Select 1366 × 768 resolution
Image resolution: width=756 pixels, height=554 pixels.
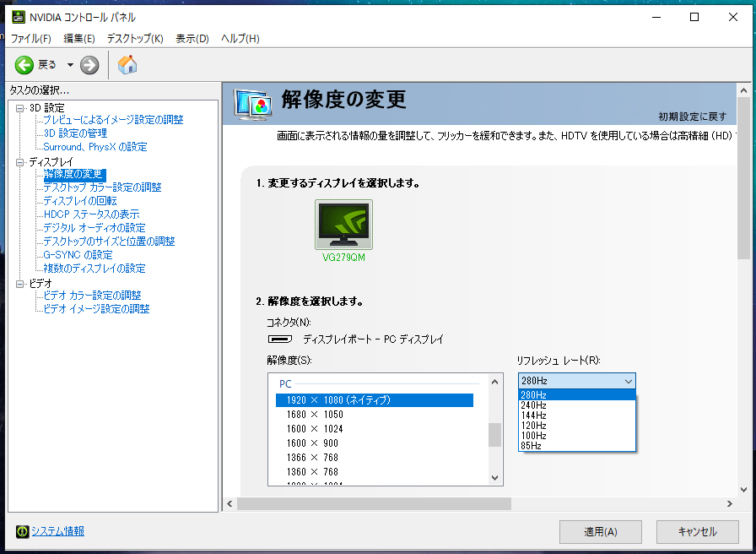click(374, 458)
